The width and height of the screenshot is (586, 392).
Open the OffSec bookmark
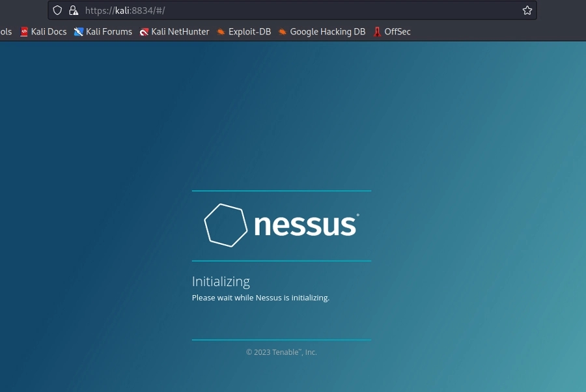[x=392, y=32]
